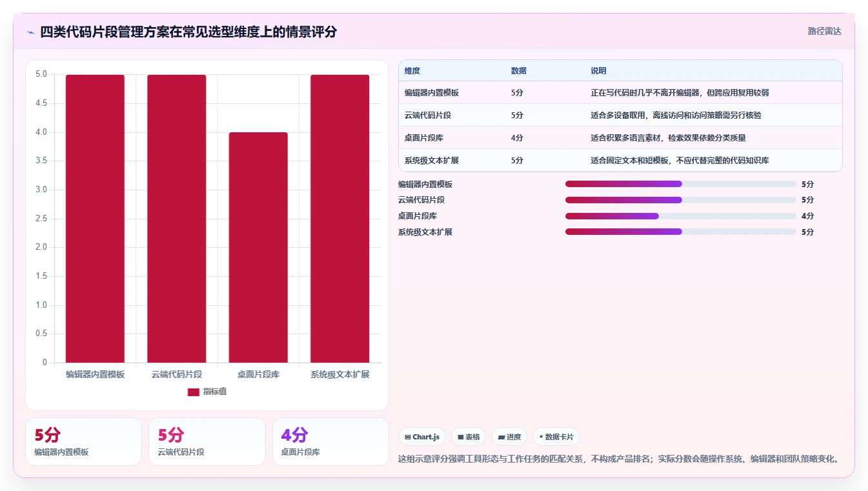Open the 编辑器内置模板 5分 data card
This screenshot has width=868, height=491.
[x=83, y=442]
